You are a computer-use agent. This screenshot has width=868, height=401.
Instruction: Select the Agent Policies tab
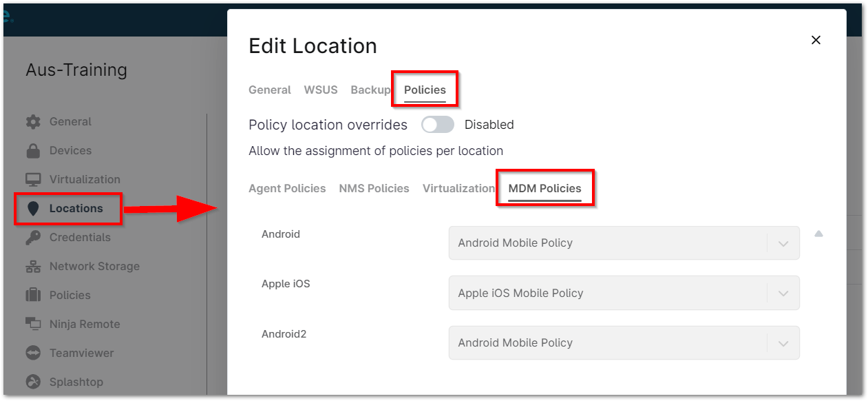287,187
